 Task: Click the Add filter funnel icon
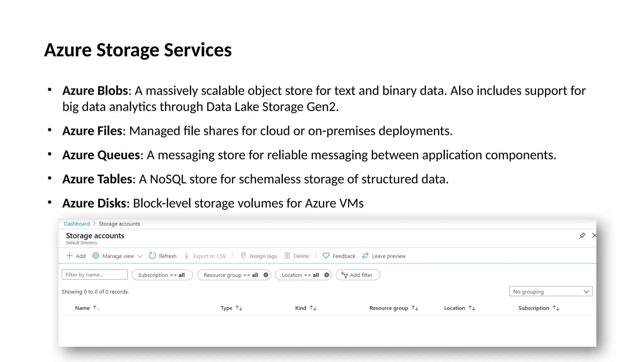pyautogui.click(x=344, y=275)
